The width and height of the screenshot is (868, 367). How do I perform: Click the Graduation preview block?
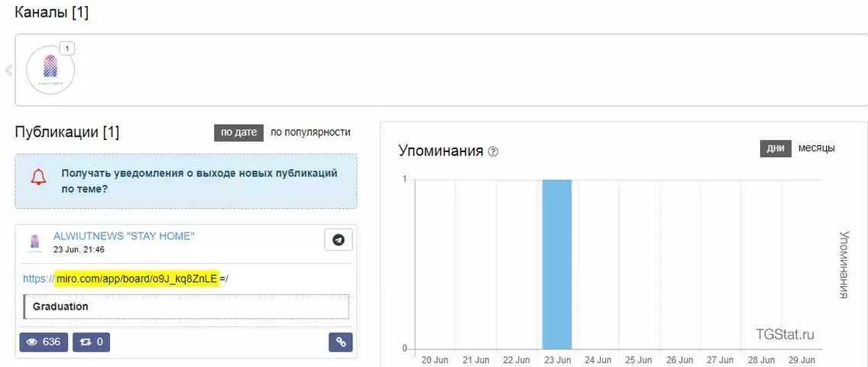(186, 307)
